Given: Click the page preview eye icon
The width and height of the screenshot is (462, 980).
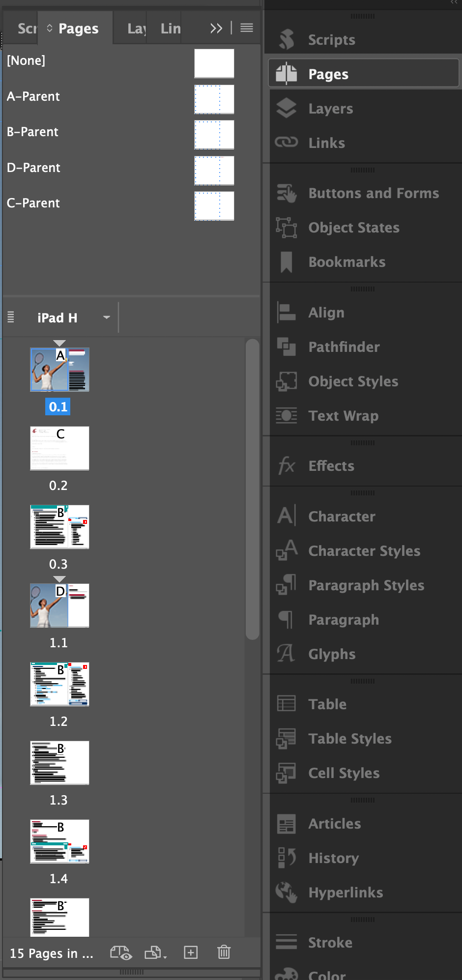Looking at the screenshot, I should pyautogui.click(x=121, y=952).
